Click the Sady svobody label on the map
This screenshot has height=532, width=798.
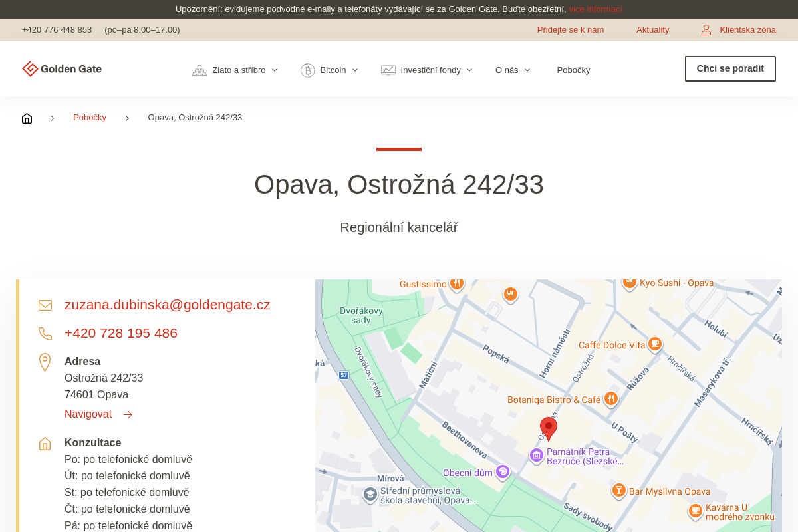coord(588,517)
